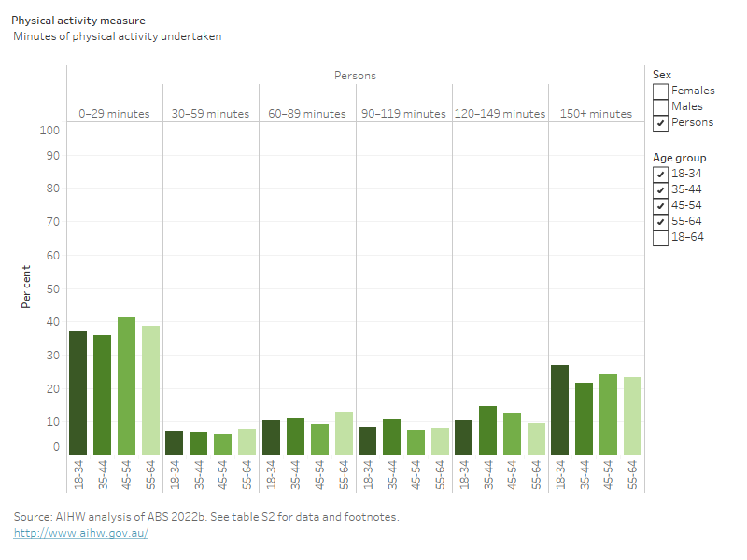Uncheck the Persons sex checkbox
Viewport: 747px width, 560px height.
tap(661, 122)
